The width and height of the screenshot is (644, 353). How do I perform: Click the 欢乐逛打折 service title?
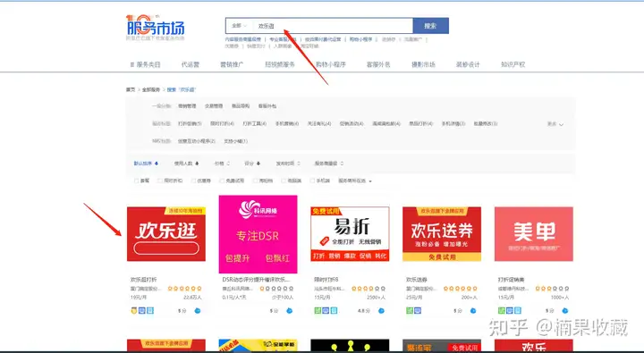(x=143, y=280)
